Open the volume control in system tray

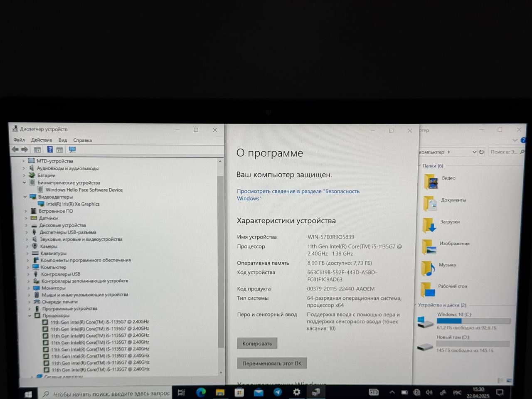point(429,392)
